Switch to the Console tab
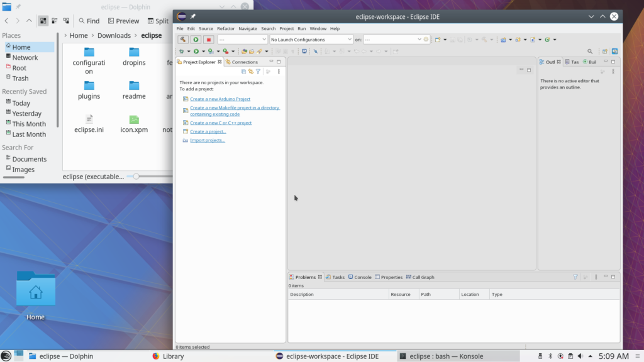The width and height of the screenshot is (644, 362). [360, 277]
